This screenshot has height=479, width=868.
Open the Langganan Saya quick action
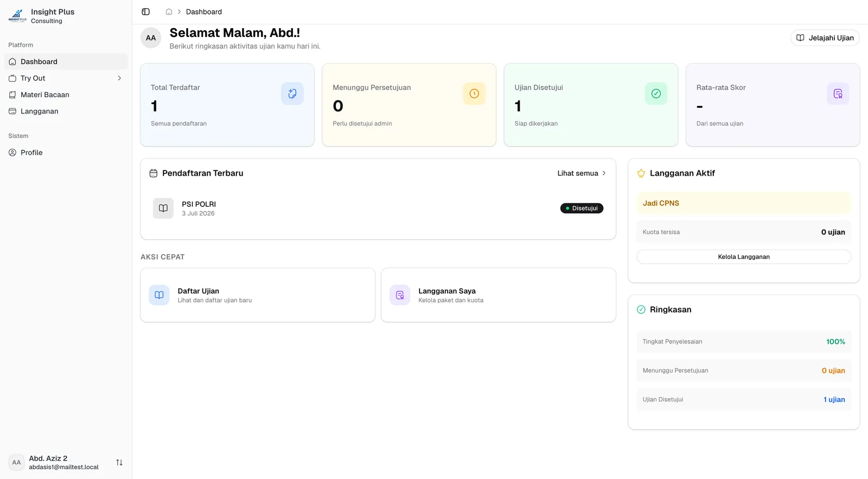[x=499, y=295]
